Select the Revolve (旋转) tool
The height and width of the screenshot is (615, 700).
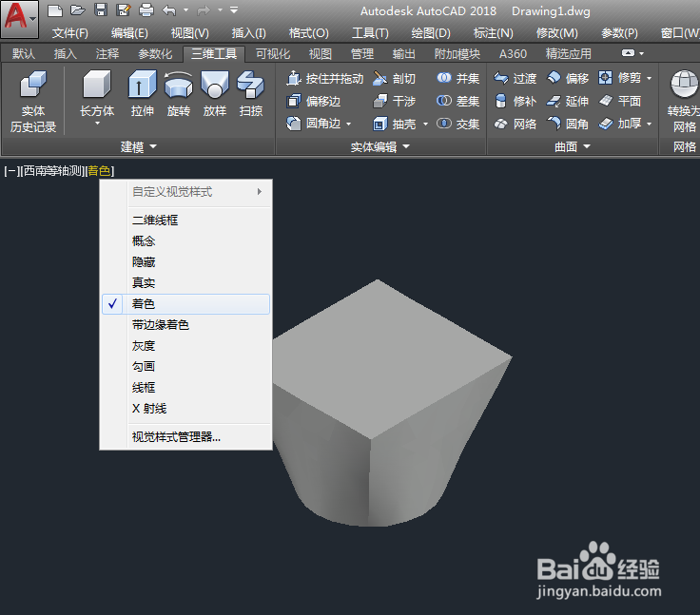point(179,93)
